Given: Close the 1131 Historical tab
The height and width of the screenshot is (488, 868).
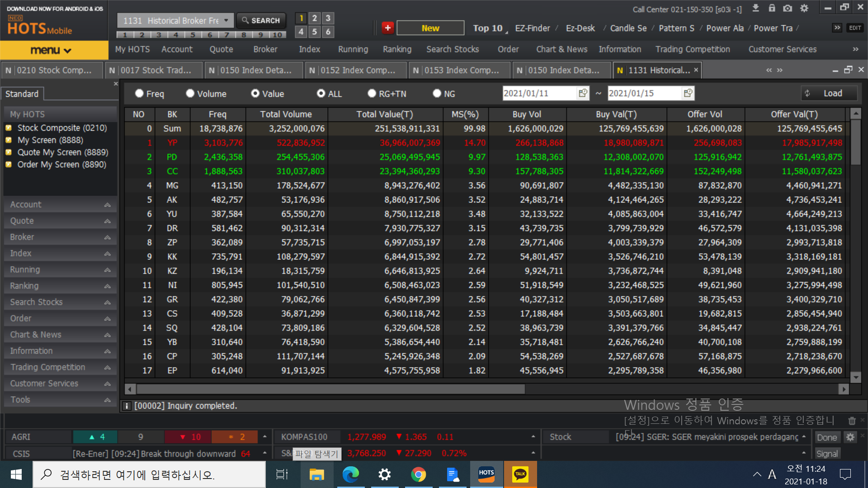Looking at the screenshot, I should click(x=696, y=70).
